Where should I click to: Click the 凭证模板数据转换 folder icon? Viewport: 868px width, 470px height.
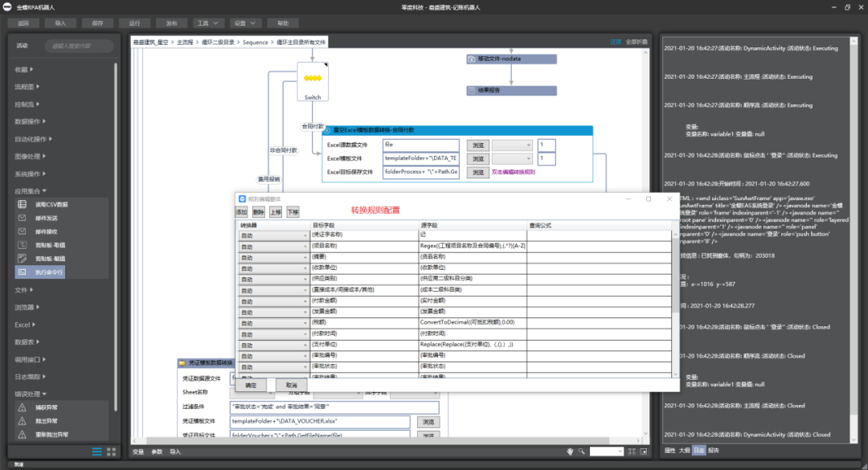(182, 363)
